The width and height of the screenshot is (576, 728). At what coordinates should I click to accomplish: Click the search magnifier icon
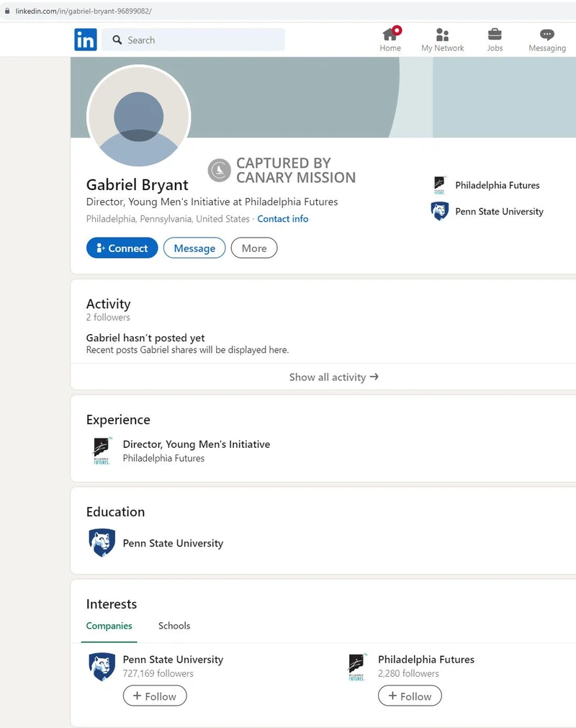click(x=117, y=40)
